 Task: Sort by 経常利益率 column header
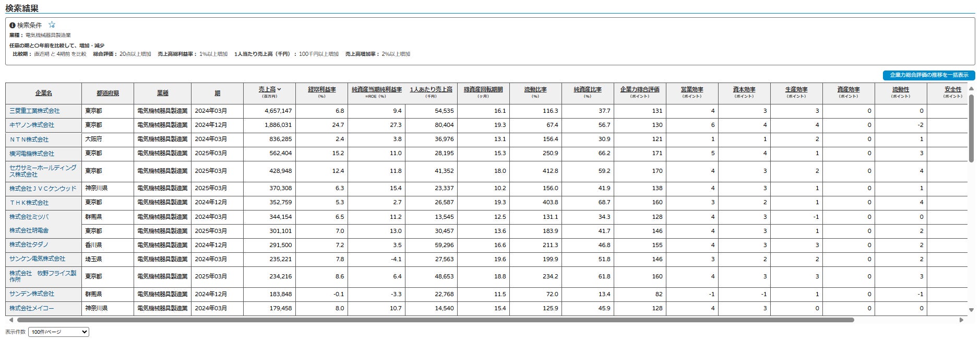pyautogui.click(x=321, y=89)
